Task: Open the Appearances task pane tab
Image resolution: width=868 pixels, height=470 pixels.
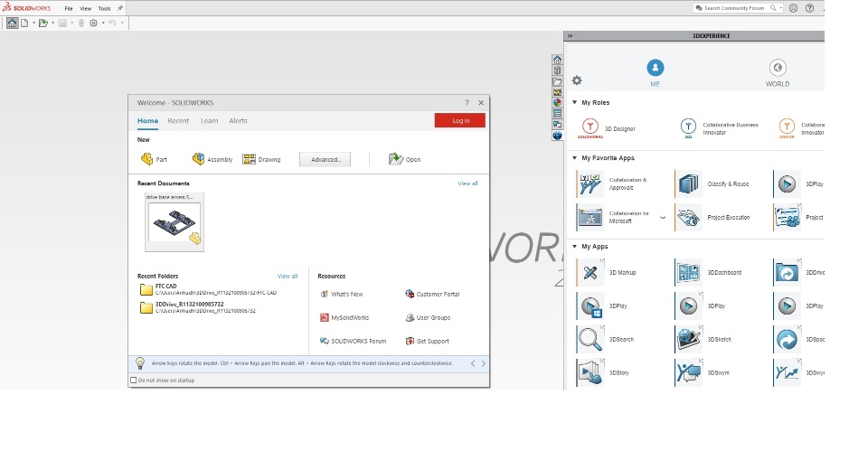Action: (558, 102)
